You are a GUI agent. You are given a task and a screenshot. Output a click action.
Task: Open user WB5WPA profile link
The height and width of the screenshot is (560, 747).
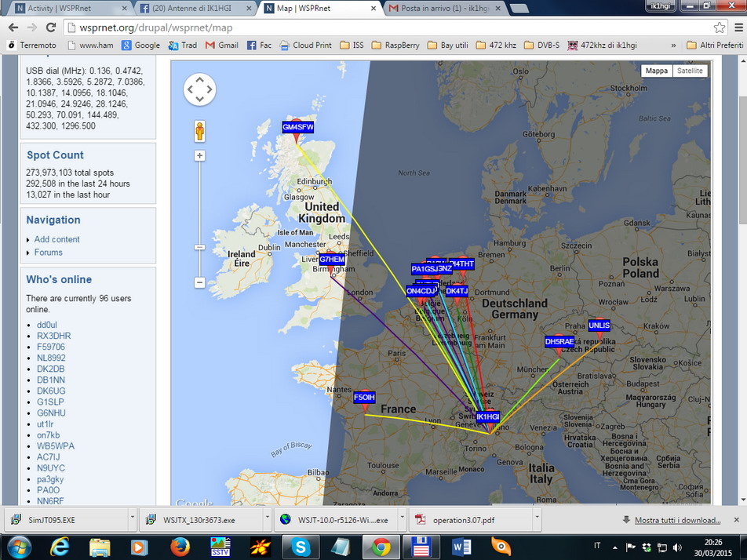[x=56, y=446]
